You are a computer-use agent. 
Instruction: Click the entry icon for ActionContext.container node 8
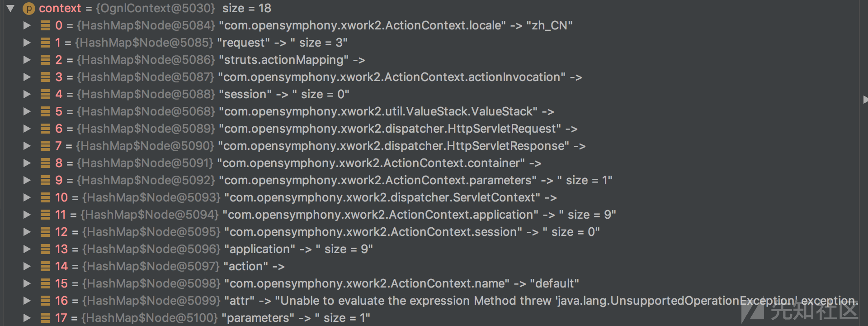point(45,163)
